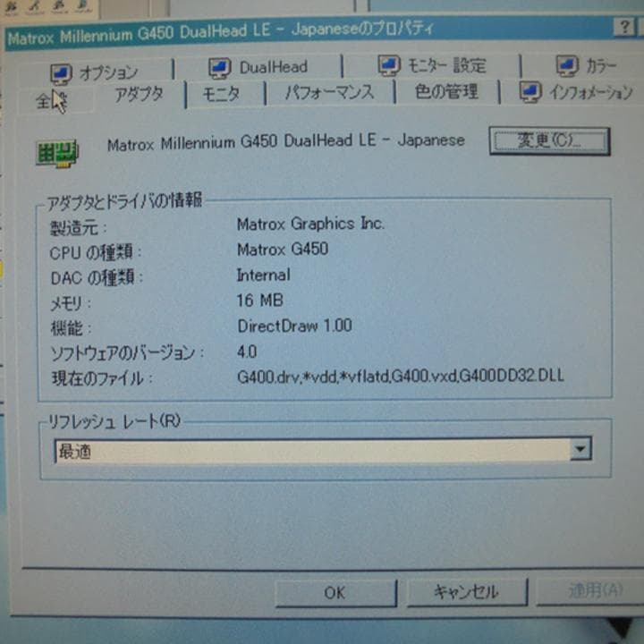Image resolution: width=644 pixels, height=644 pixels.
Task: Click the 最適 refresh rate combo box field
Action: tap(323, 450)
